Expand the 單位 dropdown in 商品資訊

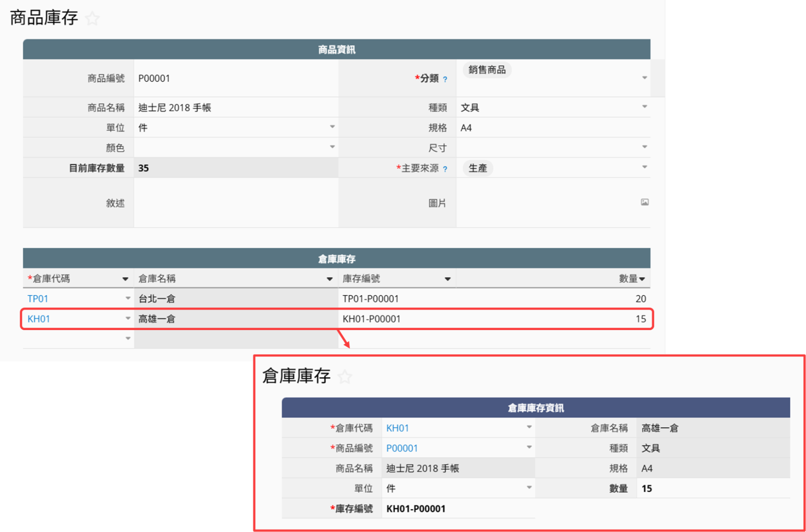point(332,127)
